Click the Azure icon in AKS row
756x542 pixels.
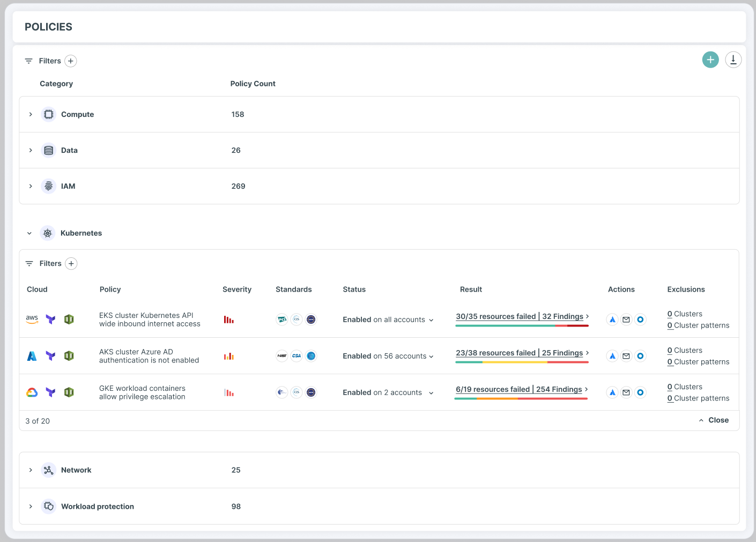(32, 356)
